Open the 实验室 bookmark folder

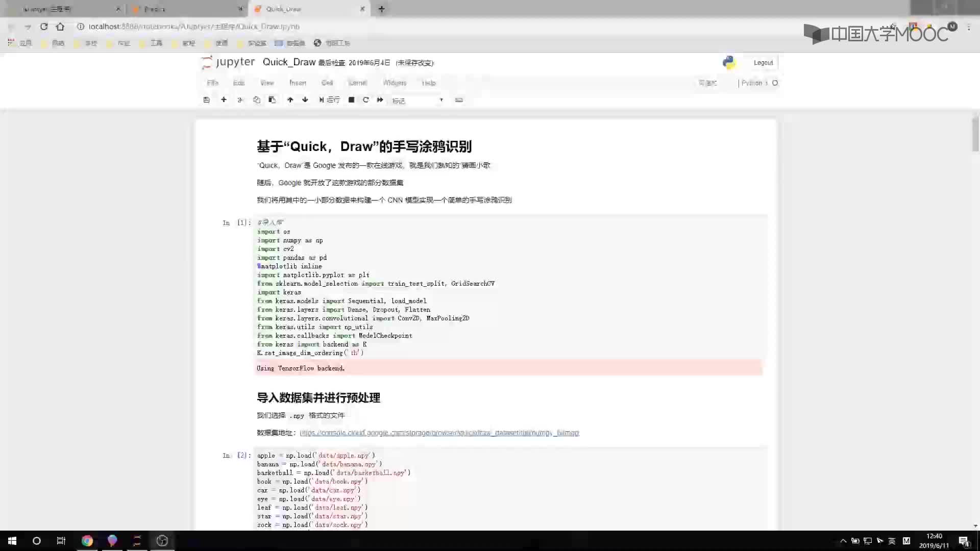coord(252,43)
